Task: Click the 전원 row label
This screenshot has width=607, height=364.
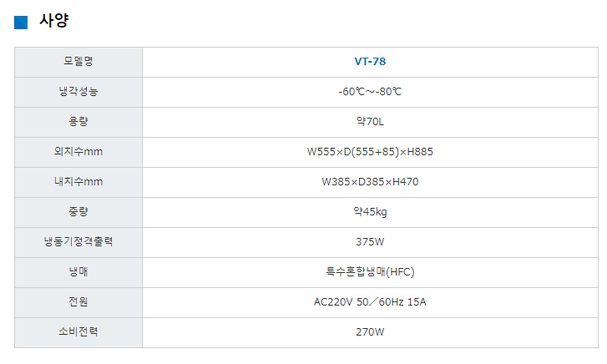Action: tap(78, 301)
